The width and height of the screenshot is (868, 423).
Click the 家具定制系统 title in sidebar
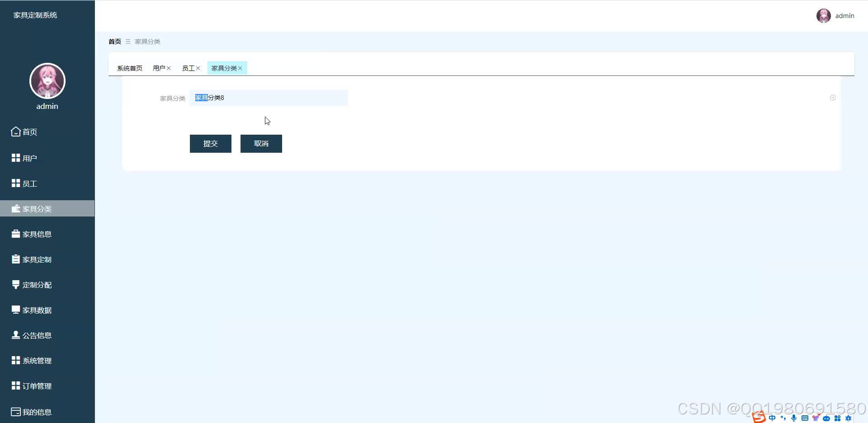[35, 15]
